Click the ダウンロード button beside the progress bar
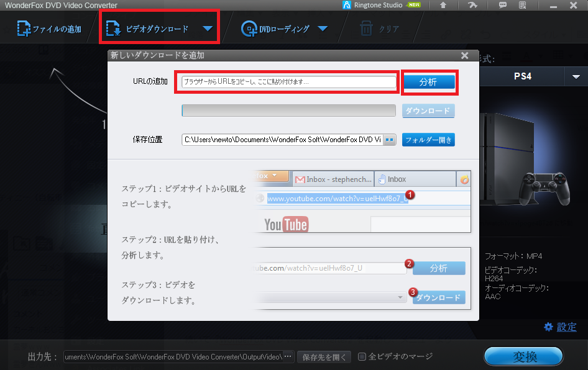 [428, 111]
